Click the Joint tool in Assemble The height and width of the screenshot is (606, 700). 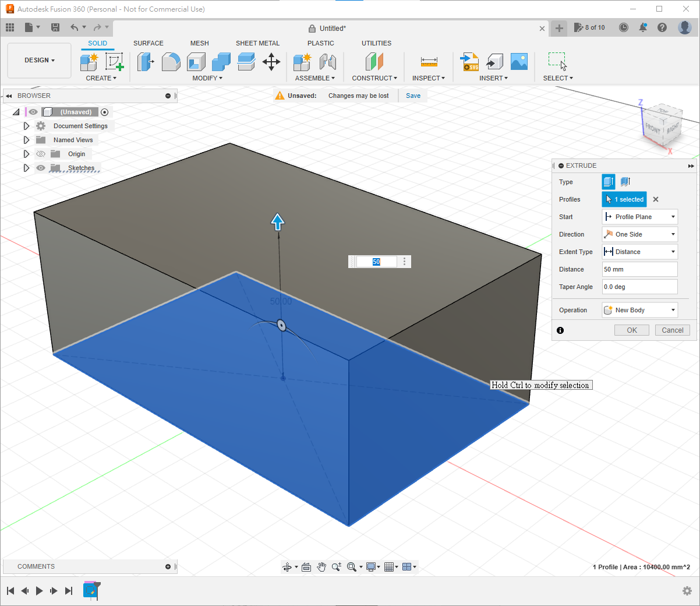328,62
